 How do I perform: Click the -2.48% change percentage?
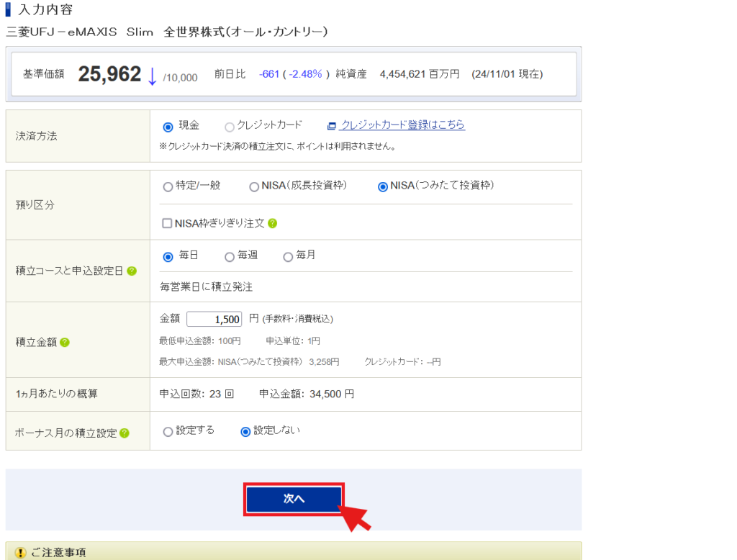305,74
